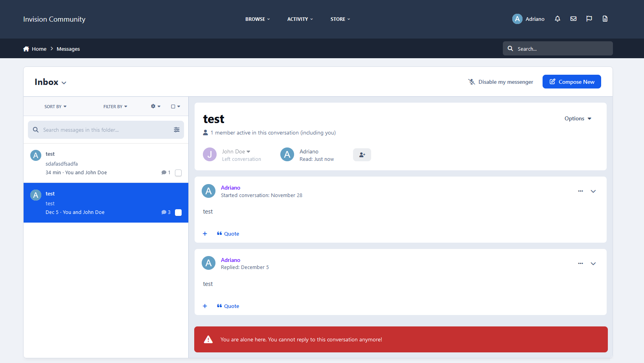Open advanced search filter sliders icon
This screenshot has width=644, height=363.
(x=177, y=130)
